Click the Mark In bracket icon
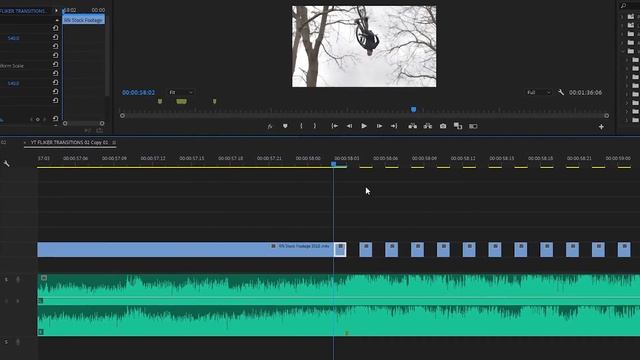 (301, 126)
